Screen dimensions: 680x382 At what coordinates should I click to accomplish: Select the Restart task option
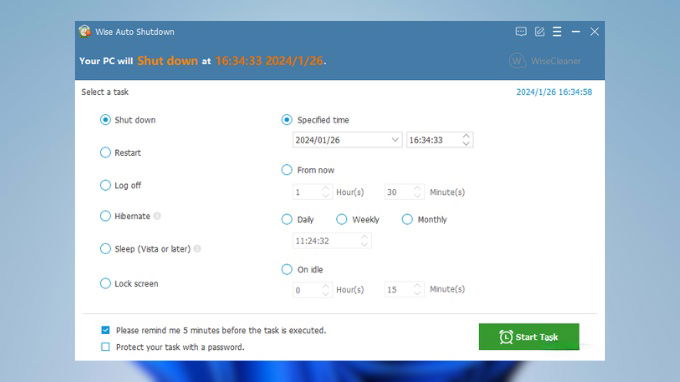click(105, 153)
